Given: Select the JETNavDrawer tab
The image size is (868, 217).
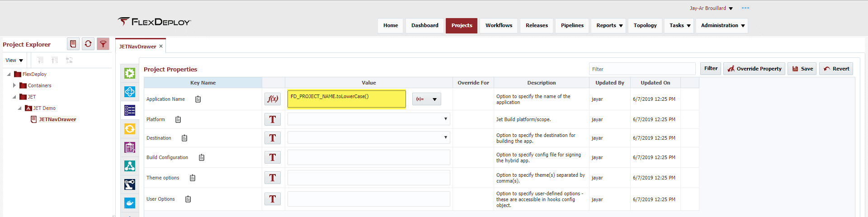Looking at the screenshot, I should click(137, 47).
